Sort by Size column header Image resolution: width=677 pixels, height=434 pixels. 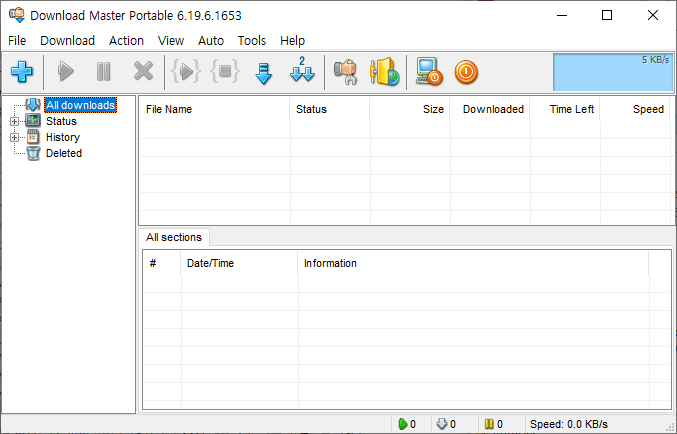(x=409, y=109)
